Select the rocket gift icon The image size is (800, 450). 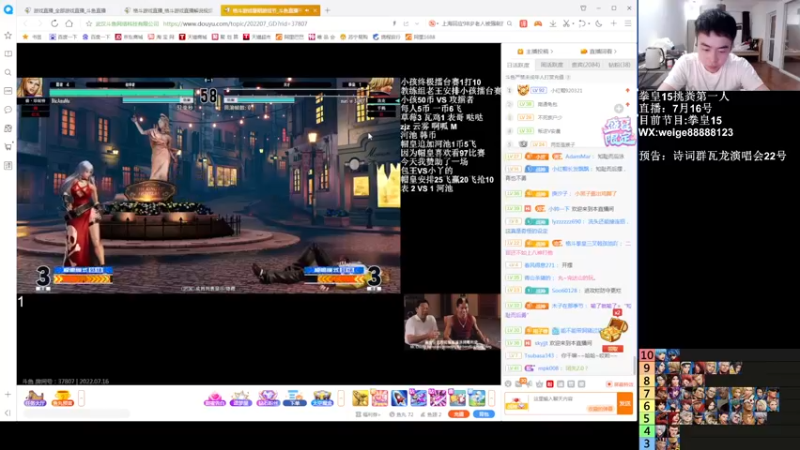(x=399, y=398)
